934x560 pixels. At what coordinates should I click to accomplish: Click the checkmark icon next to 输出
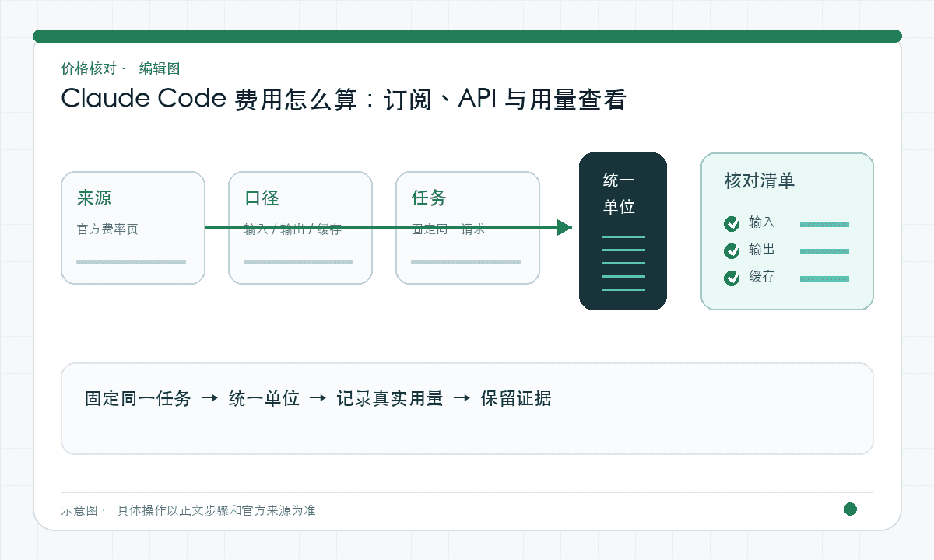point(732,251)
